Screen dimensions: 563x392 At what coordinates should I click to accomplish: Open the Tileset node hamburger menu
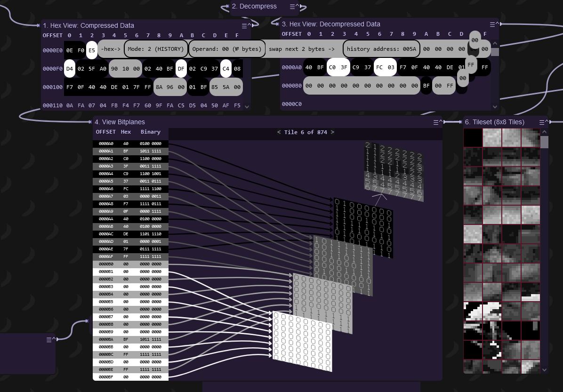pos(541,122)
